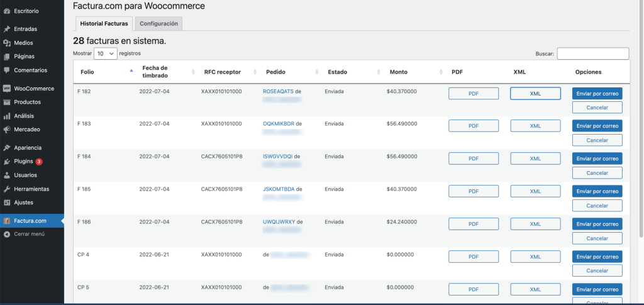Download PDF for invoice CP 5
This screenshot has height=305, width=644.
pos(474,289)
